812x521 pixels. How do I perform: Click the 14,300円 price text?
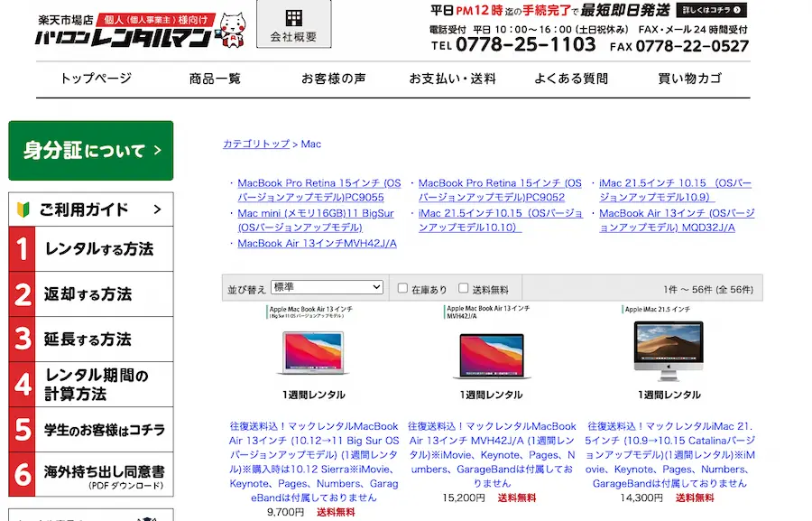point(641,498)
